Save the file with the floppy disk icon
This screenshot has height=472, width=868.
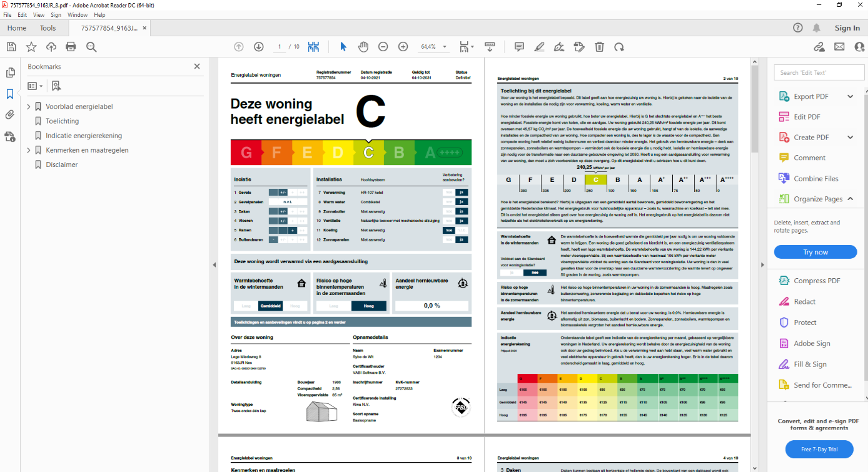click(11, 47)
